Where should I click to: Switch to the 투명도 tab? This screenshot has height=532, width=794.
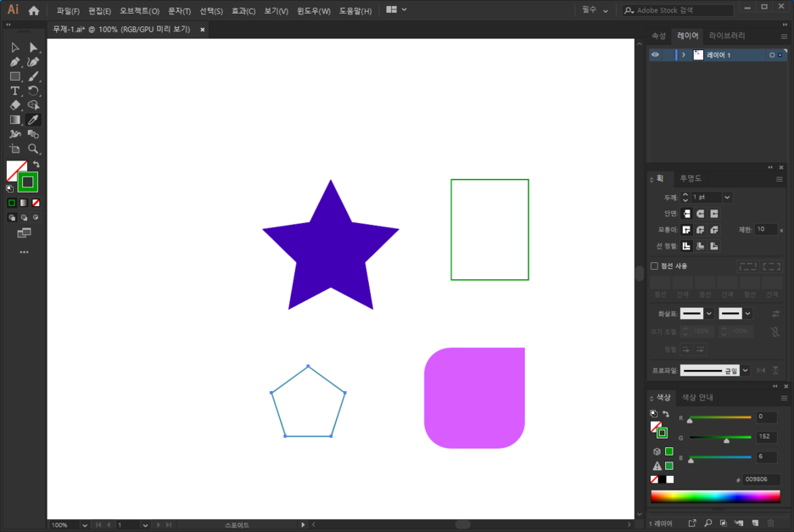(x=691, y=178)
